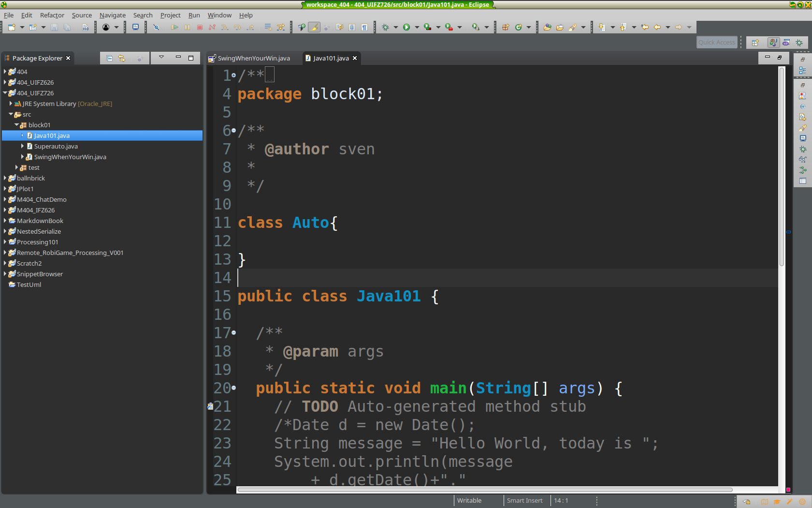Click the Step Into toolbar icon
This screenshot has height=508, width=812.
point(225,28)
